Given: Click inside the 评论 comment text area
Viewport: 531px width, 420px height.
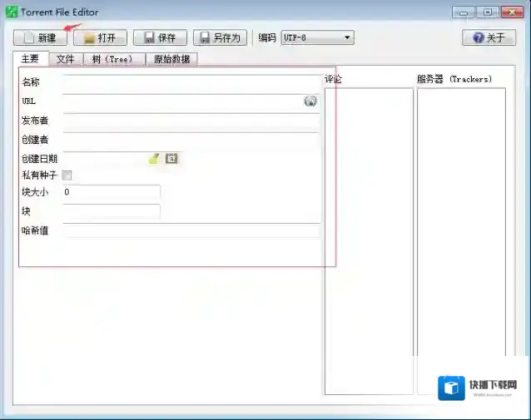Looking at the screenshot, I should click(368, 241).
